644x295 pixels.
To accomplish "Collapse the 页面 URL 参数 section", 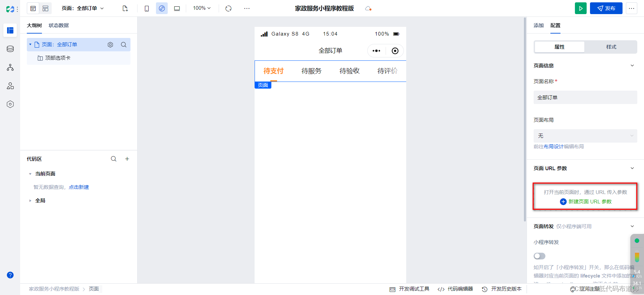I will point(632,168).
